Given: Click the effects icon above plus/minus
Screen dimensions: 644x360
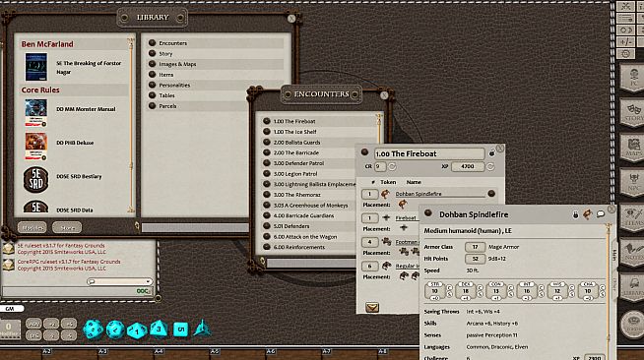Looking at the screenshot, I should pos(626,30).
